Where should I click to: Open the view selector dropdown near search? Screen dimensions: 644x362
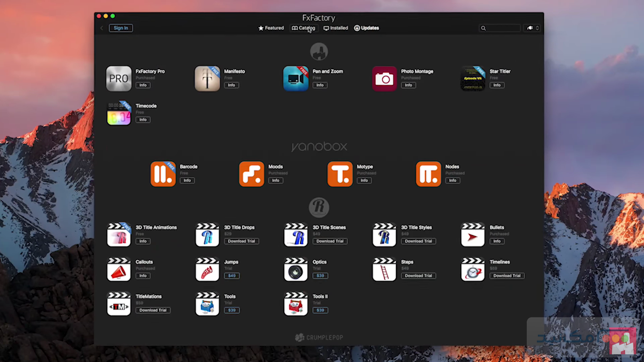(532, 28)
